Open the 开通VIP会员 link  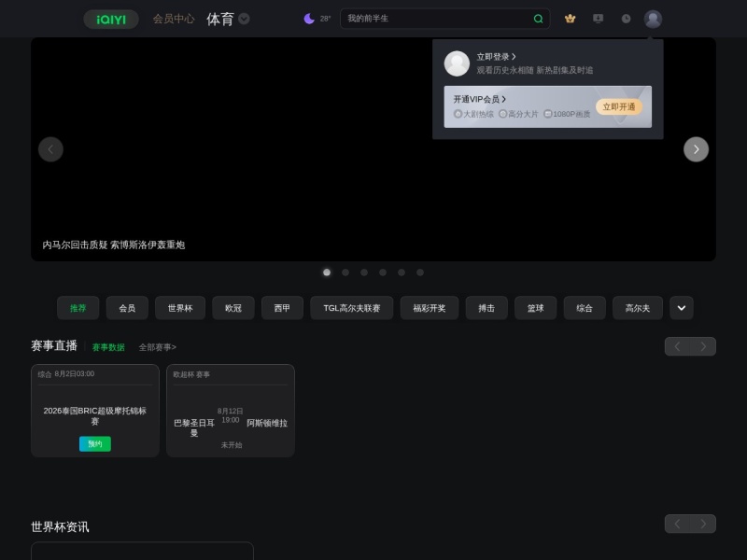(479, 99)
